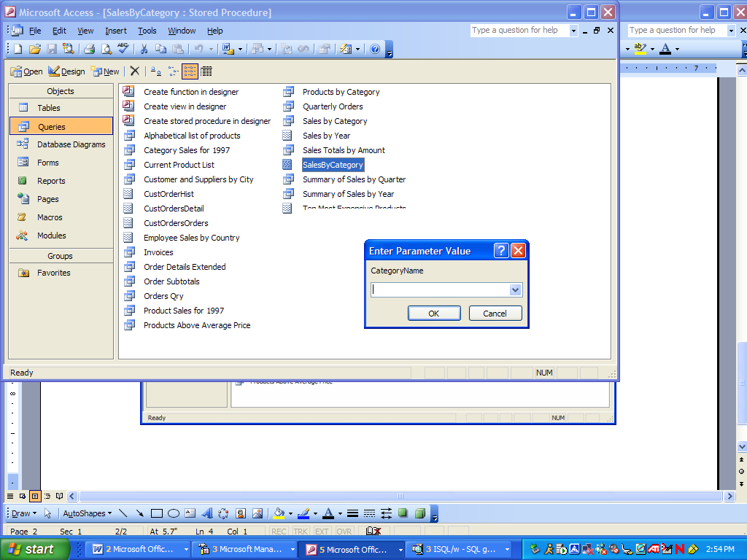Click OK in Enter Parameter Value dialog
Viewport: 747px width, 560px height.
point(434,314)
